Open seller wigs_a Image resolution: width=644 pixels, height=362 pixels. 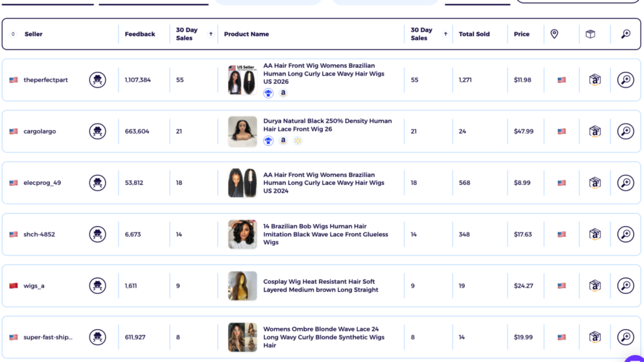(34, 285)
